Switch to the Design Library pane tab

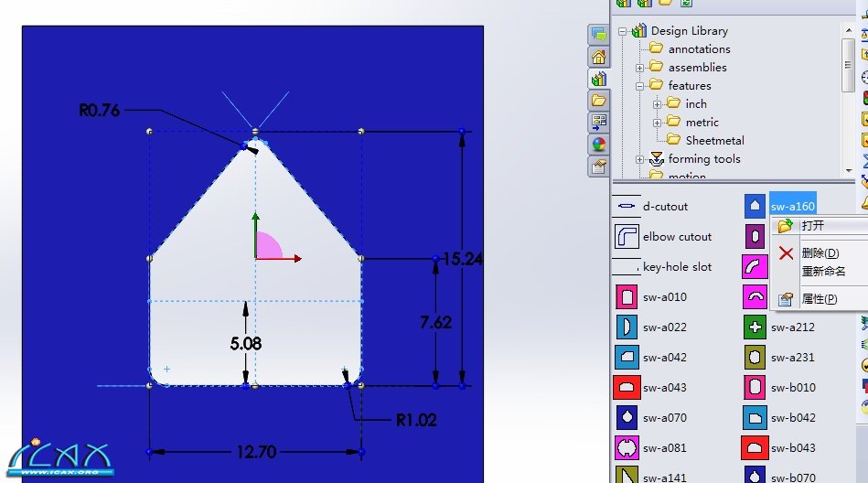click(x=598, y=79)
